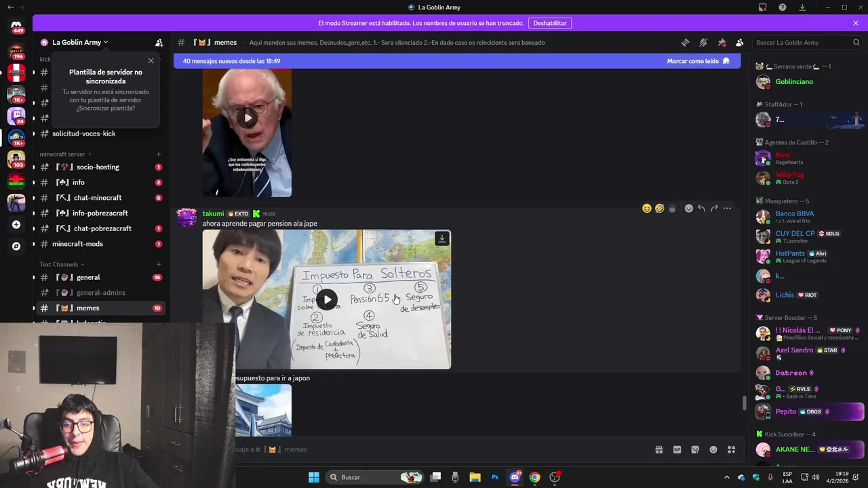Click the download icon in title bar

coord(802,7)
